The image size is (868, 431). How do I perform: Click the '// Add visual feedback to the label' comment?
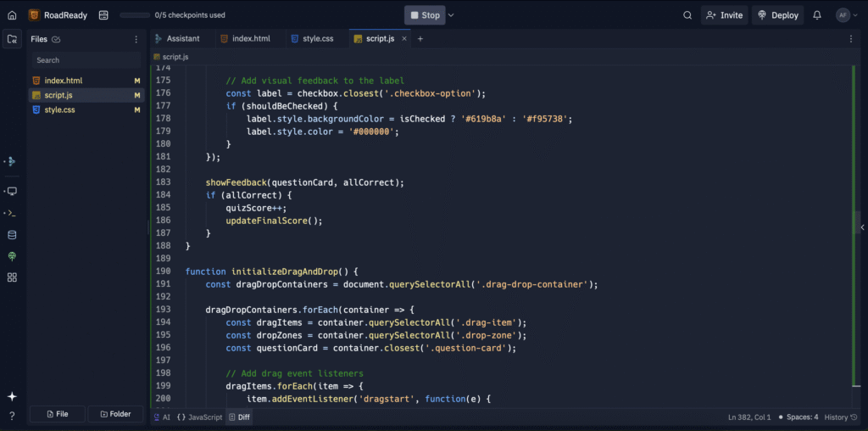(x=315, y=81)
